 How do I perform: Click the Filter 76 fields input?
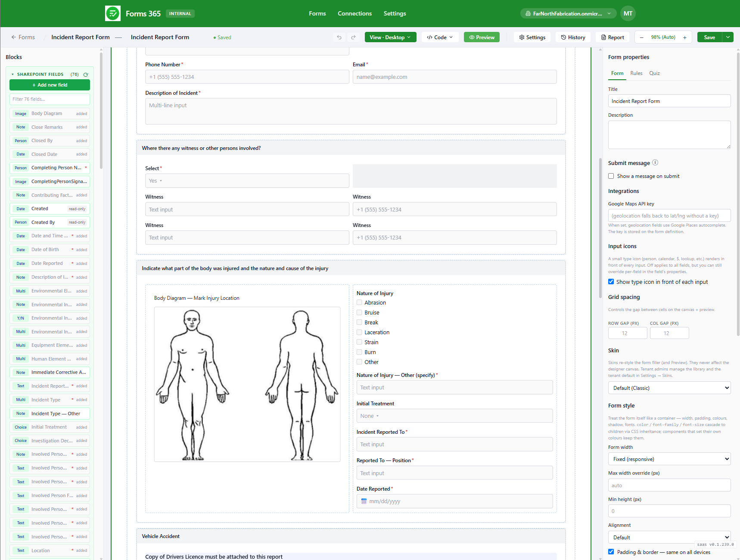point(50,99)
